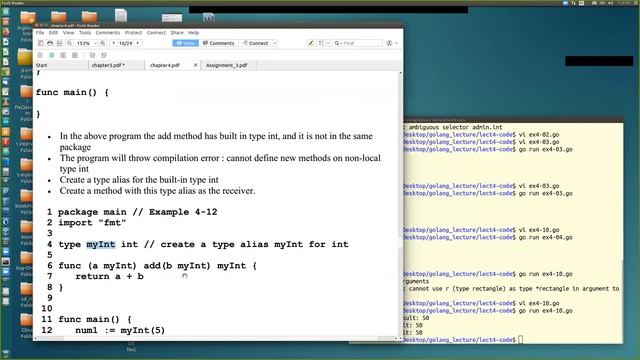Image resolution: width=640 pixels, height=360 pixels.
Task: Open second orange folder on desktop top row
Action: [59, 17]
